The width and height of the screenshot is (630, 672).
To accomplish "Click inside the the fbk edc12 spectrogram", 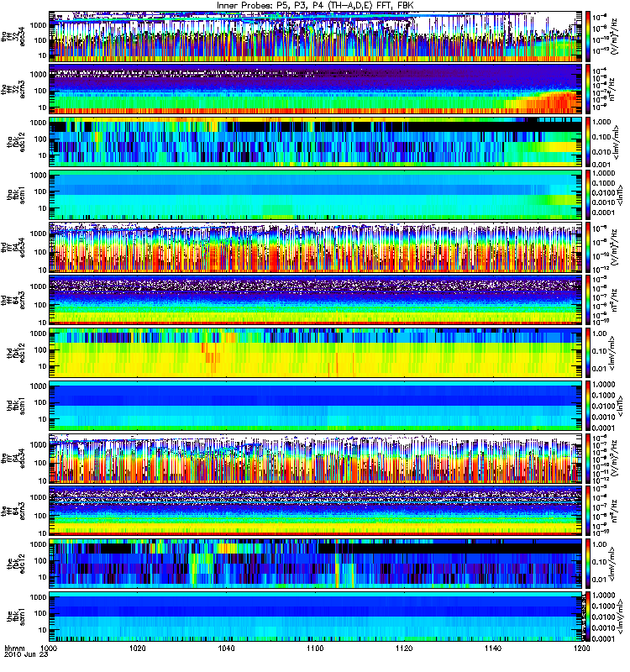I will 316,564.
